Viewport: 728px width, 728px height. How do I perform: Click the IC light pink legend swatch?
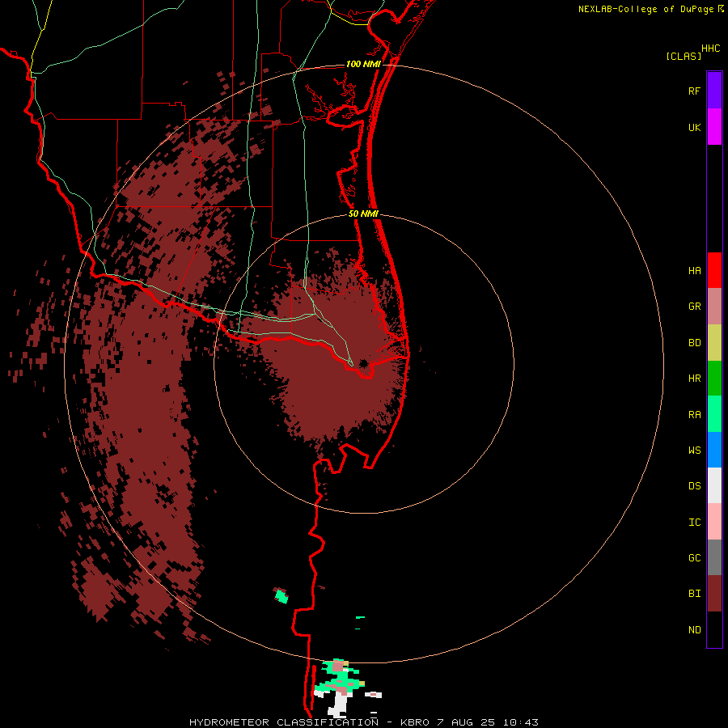click(714, 522)
